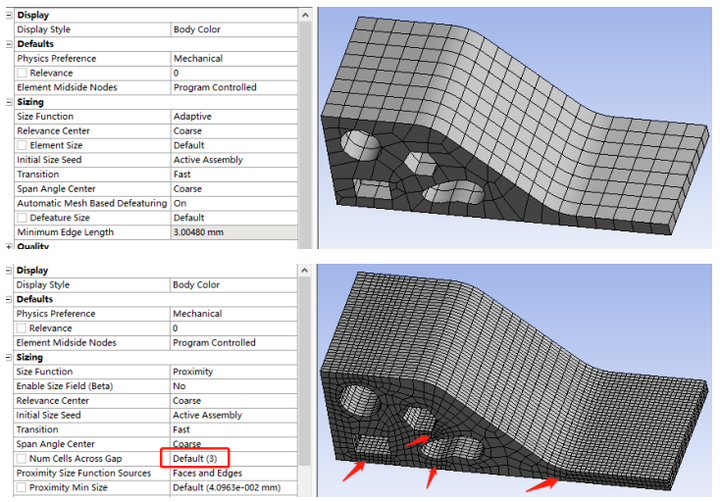Check the Num Cells Across Gap box
This screenshot has height=502, width=720.
point(21,458)
